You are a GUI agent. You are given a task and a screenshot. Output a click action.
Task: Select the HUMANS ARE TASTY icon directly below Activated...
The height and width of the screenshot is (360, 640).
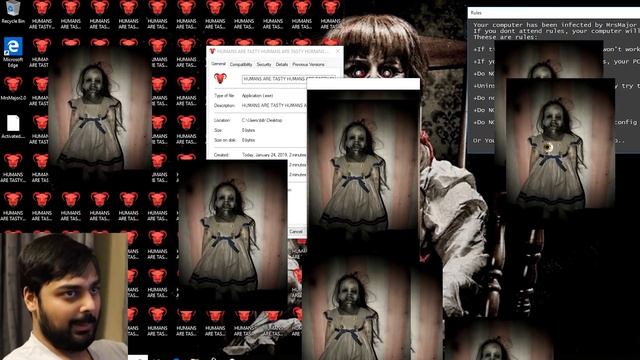click(13, 168)
